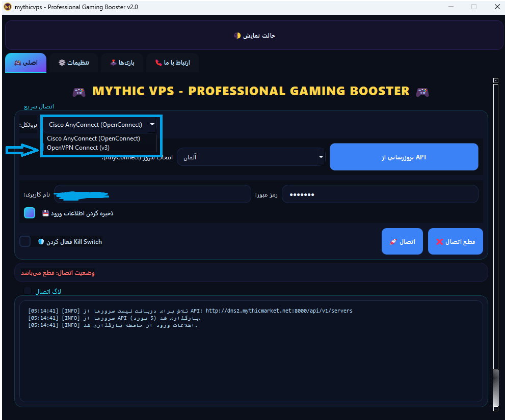Toggle the connection log checkbox
Viewport: 505px width, 420px height.
28,291
